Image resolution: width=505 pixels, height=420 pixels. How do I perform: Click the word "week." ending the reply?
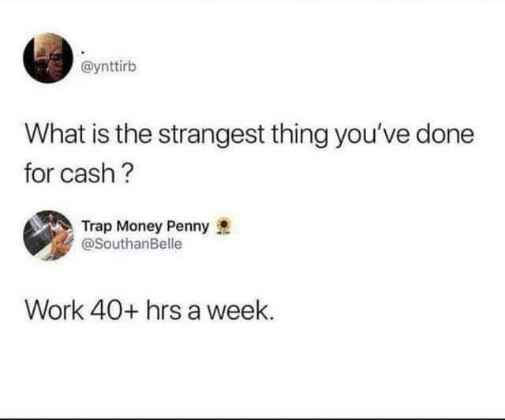pos(241,311)
